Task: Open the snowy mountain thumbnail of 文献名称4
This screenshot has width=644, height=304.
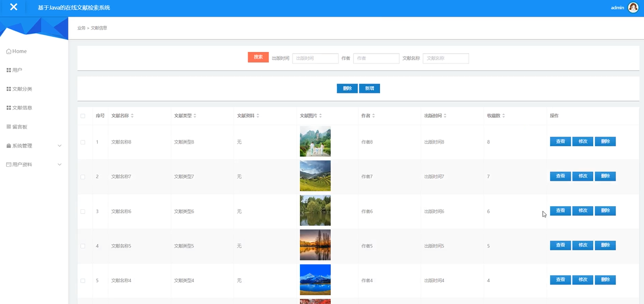Action: point(315,280)
